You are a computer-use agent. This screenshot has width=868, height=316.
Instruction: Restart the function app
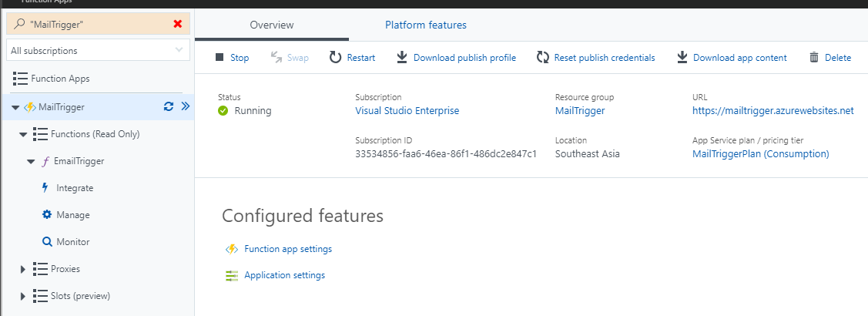pos(361,58)
